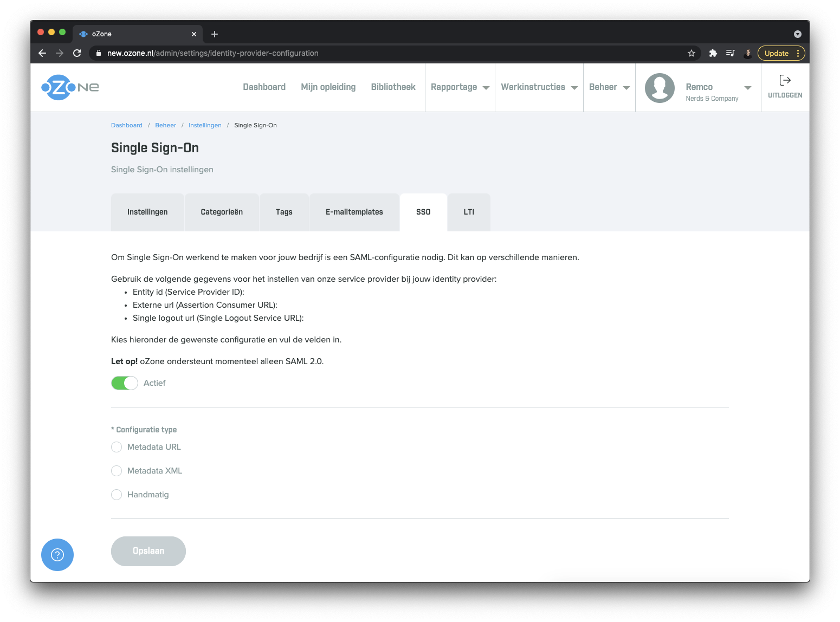This screenshot has width=840, height=622.
Task: Click the yellow Update browser control
Action: point(778,53)
